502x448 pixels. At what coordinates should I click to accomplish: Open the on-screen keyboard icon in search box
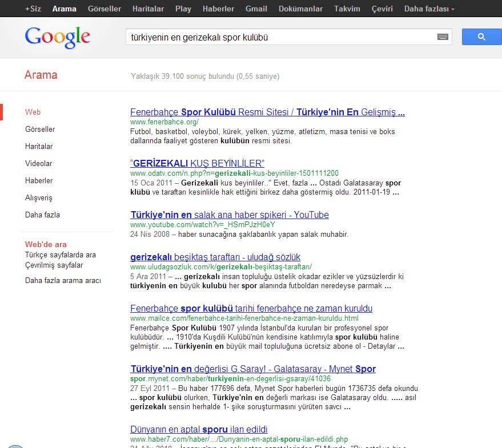pyautogui.click(x=443, y=37)
